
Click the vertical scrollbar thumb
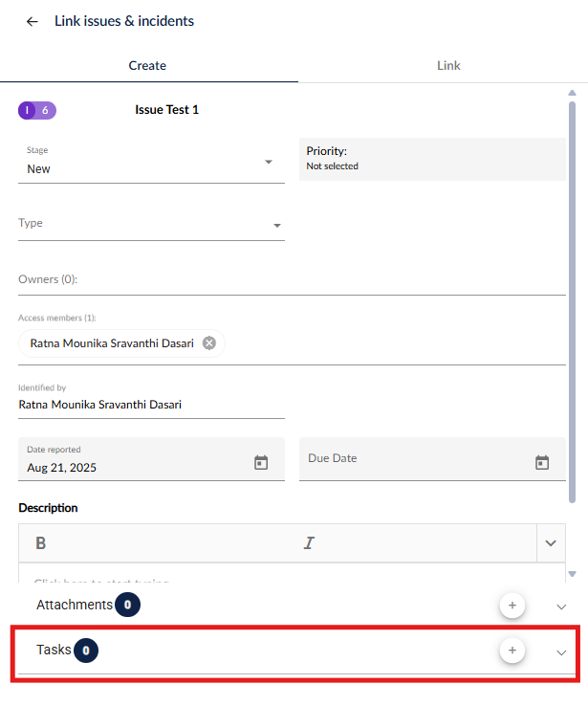tap(572, 301)
